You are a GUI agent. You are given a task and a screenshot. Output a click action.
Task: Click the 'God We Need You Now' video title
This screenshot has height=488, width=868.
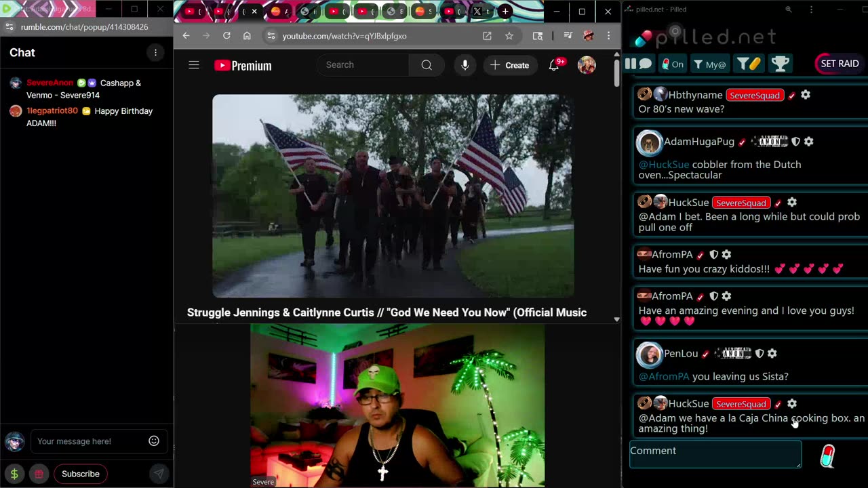click(x=387, y=312)
